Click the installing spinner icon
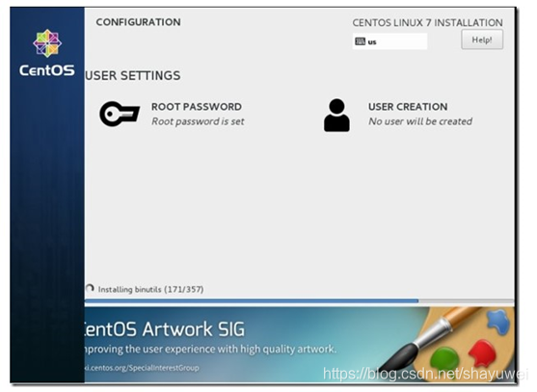 90,288
